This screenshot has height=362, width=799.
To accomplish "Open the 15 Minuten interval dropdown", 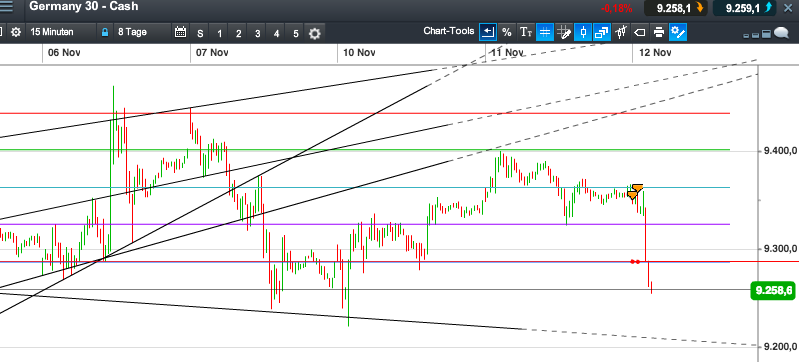I will tap(60, 32).
